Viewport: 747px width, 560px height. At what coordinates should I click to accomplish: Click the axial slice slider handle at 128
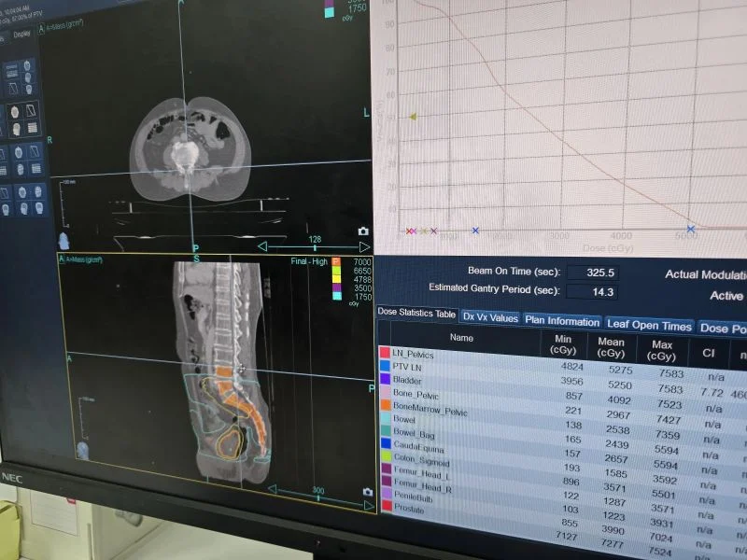pyautogui.click(x=314, y=247)
